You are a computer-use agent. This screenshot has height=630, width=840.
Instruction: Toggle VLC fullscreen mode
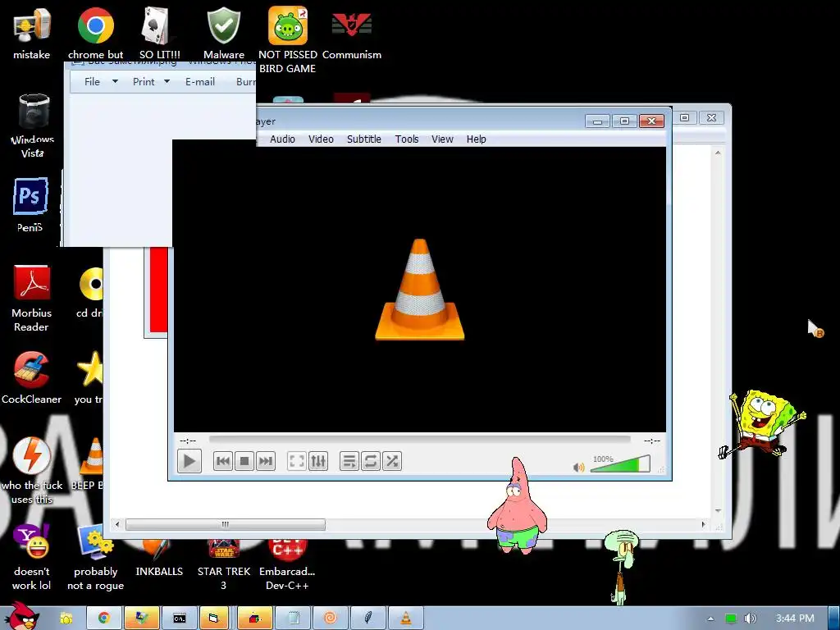pos(297,461)
